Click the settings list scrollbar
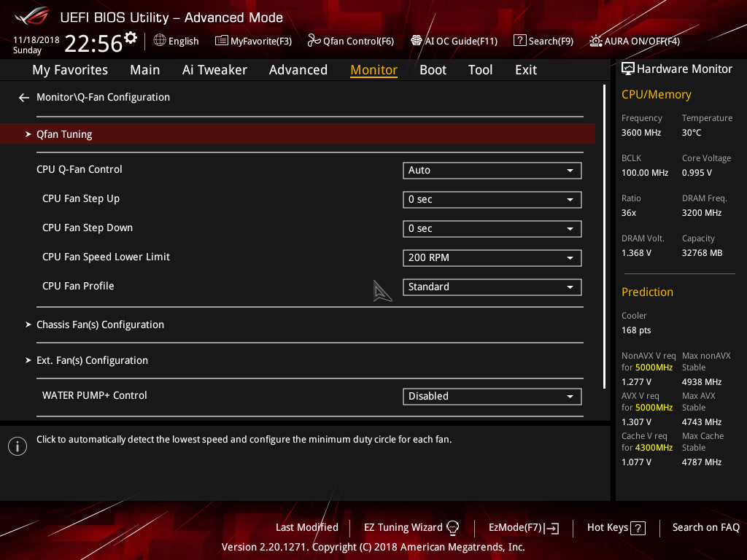The image size is (747, 560). click(604, 237)
